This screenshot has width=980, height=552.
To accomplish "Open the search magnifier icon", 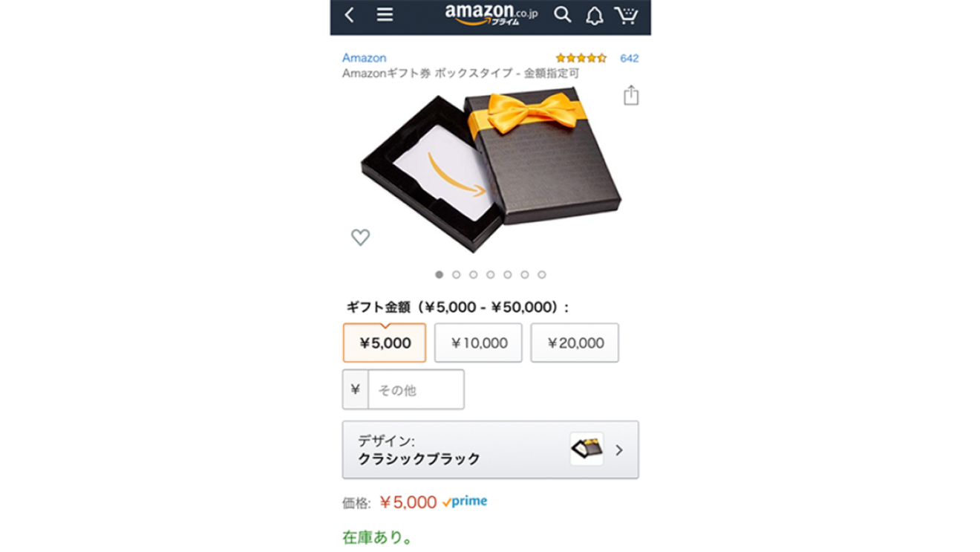I will [563, 15].
